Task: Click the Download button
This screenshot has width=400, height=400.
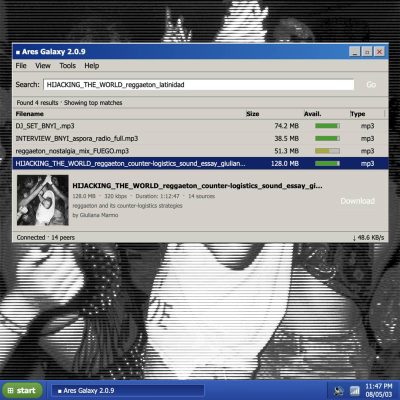Action: [x=358, y=201]
